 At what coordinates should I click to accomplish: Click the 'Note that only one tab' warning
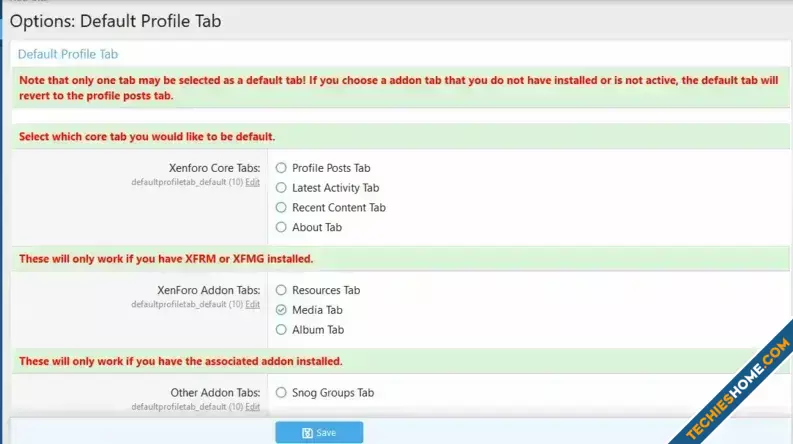[x=399, y=88]
